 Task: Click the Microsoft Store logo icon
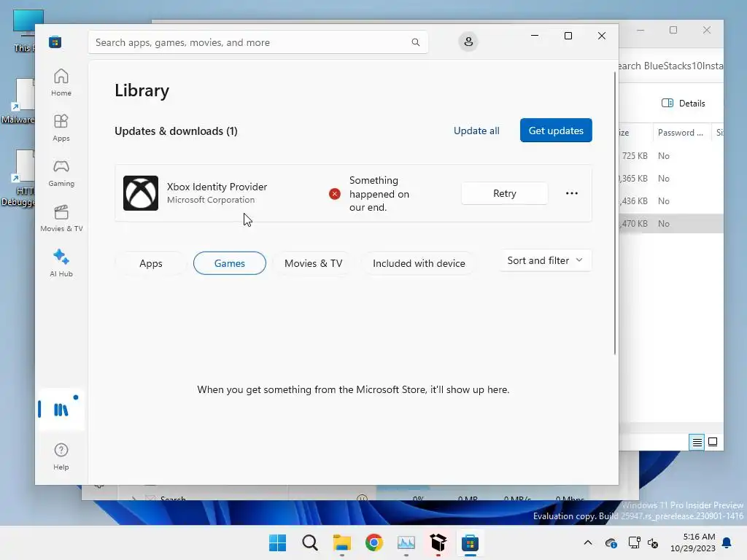(x=55, y=42)
